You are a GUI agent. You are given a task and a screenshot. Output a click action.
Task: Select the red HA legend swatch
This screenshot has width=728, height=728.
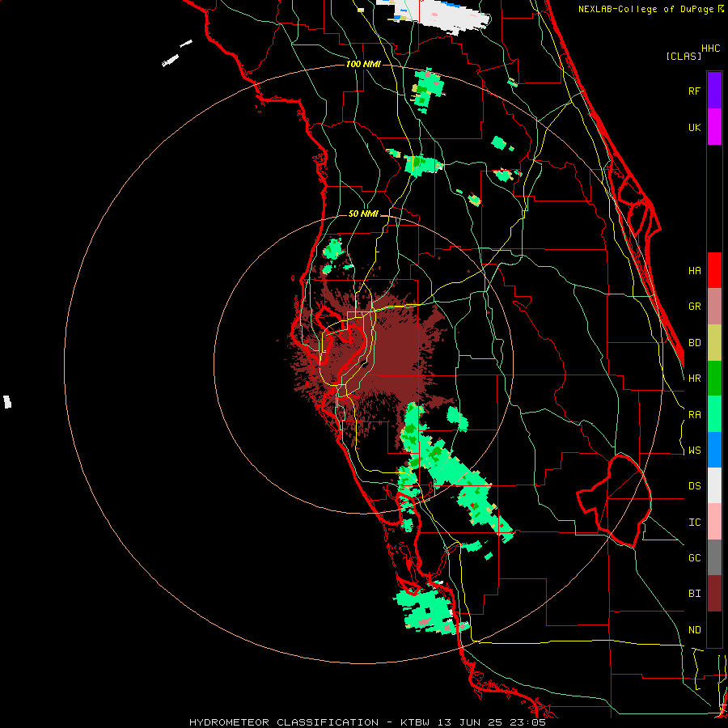click(x=714, y=270)
